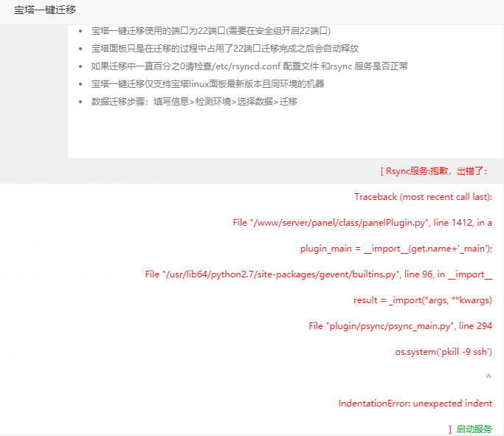
Task: Click the psync_main.py line 294 entry
Action: coord(400,326)
